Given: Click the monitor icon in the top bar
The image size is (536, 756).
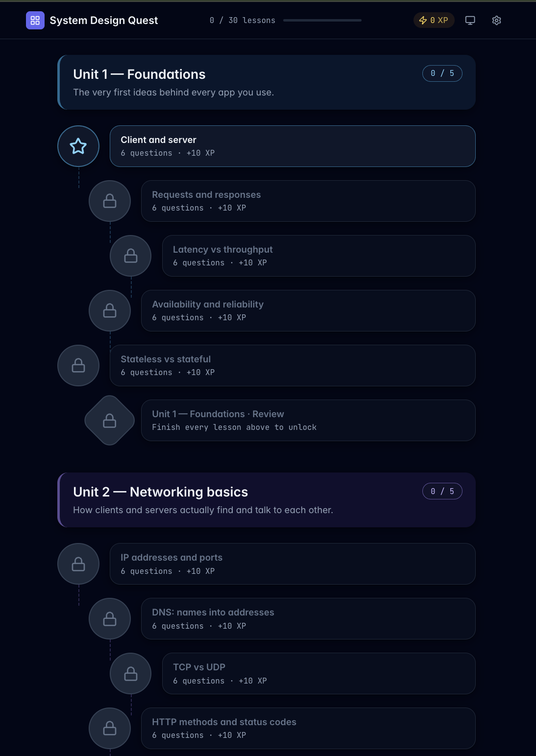Looking at the screenshot, I should click(x=470, y=20).
